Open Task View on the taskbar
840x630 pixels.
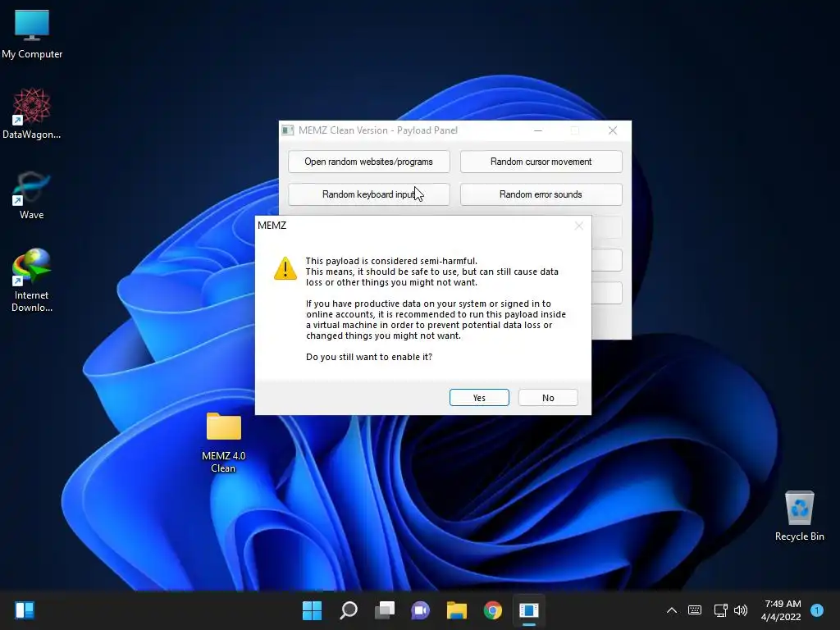pyautogui.click(x=385, y=610)
